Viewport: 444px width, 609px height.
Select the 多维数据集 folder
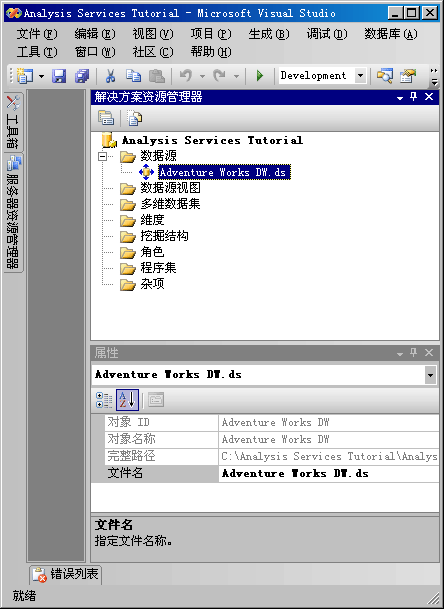coord(171,204)
